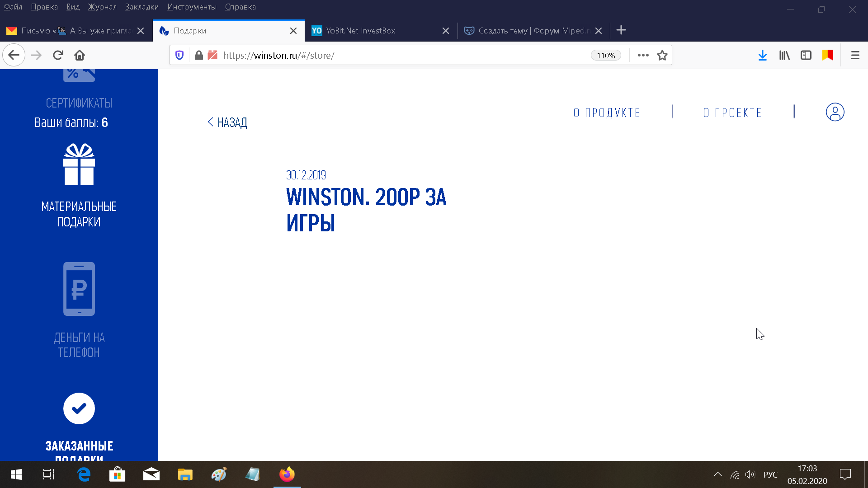Click the WINSTON. 200Р ЗА ИГРЫ heading
The height and width of the screenshot is (488, 868).
click(x=366, y=210)
